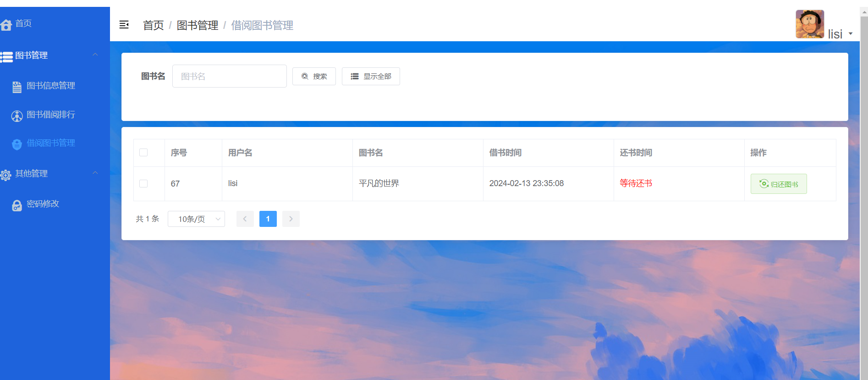Click the 图书管理 list icon
The height and width of the screenshot is (380, 868).
(x=6, y=57)
